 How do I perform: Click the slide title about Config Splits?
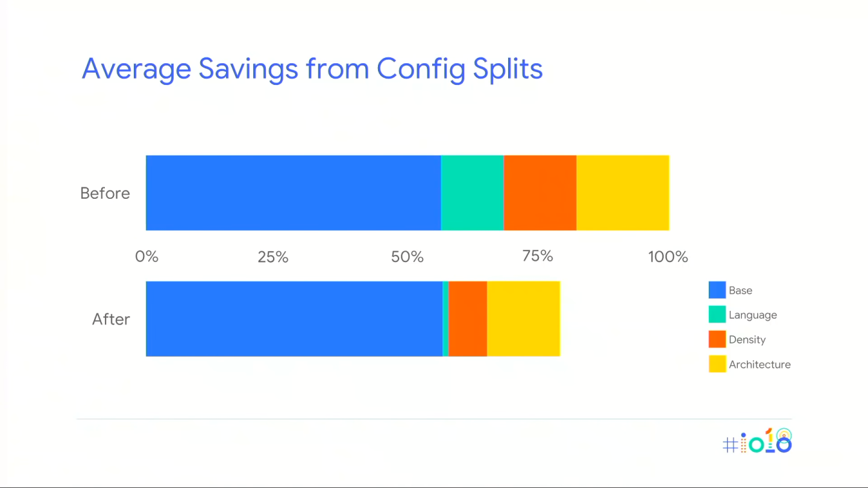click(x=312, y=69)
